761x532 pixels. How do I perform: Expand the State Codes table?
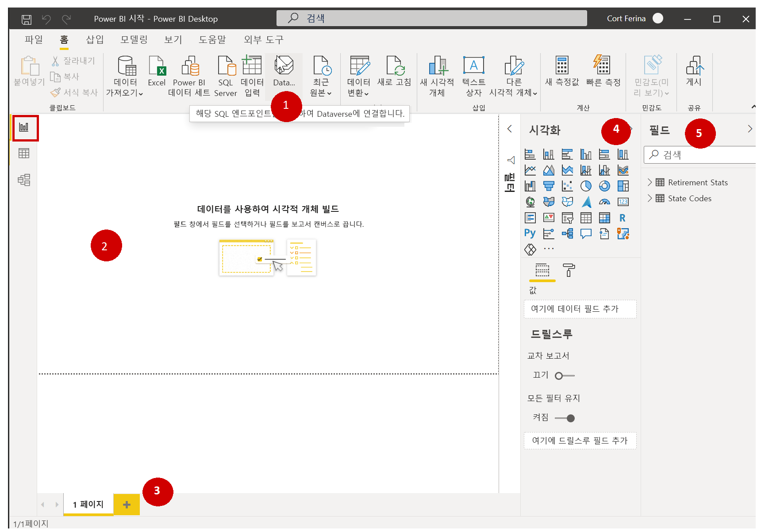pyautogui.click(x=650, y=198)
